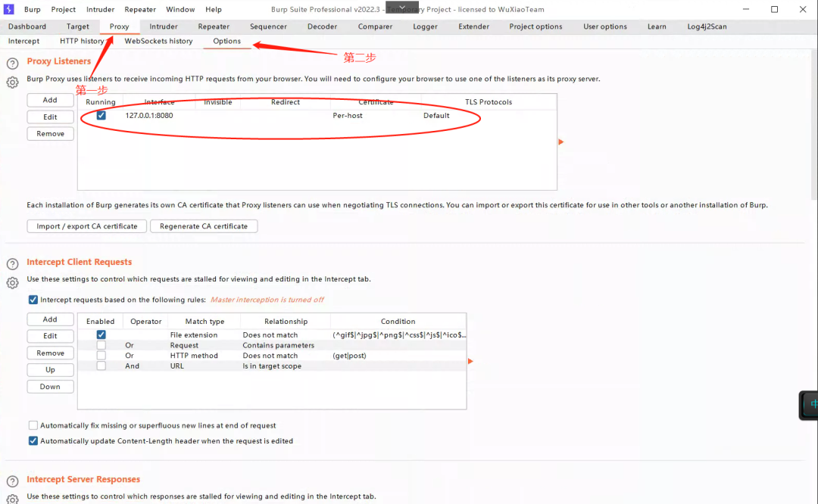Viewport: 818px width, 504px height.
Task: Click Import / export CA certificate
Action: pyautogui.click(x=86, y=226)
